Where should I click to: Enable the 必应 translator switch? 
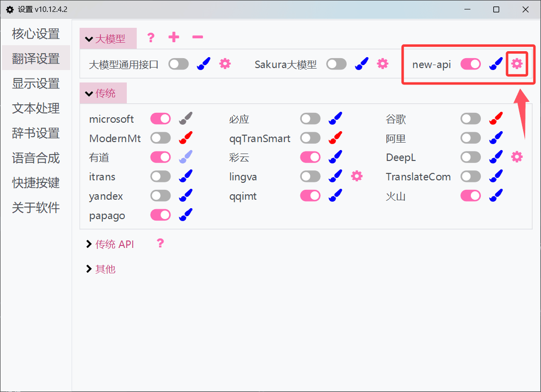coord(310,118)
